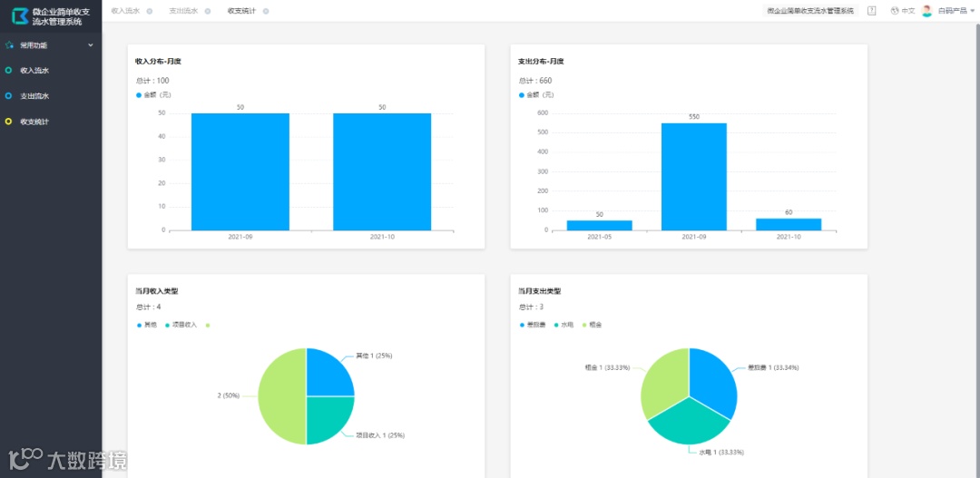The width and height of the screenshot is (980, 478).
Task: Click the 2 (50%) pie label
Action: pyautogui.click(x=229, y=396)
